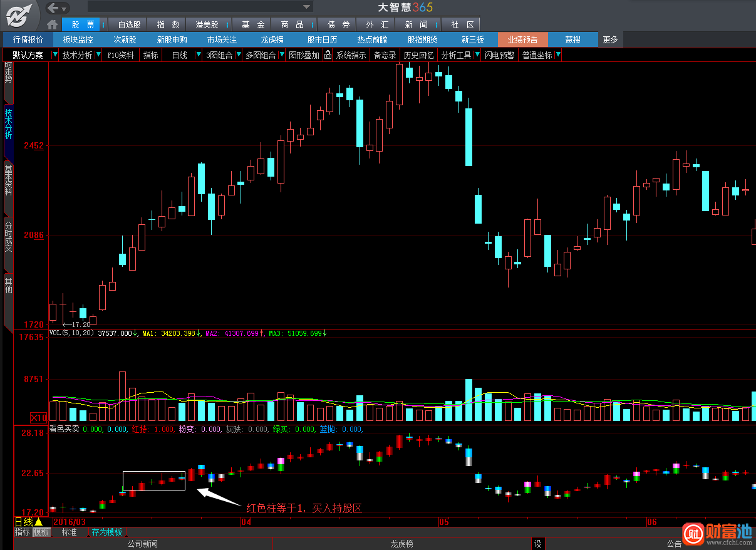Expand the 3图组合 dropdown arrow

[x=238, y=55]
